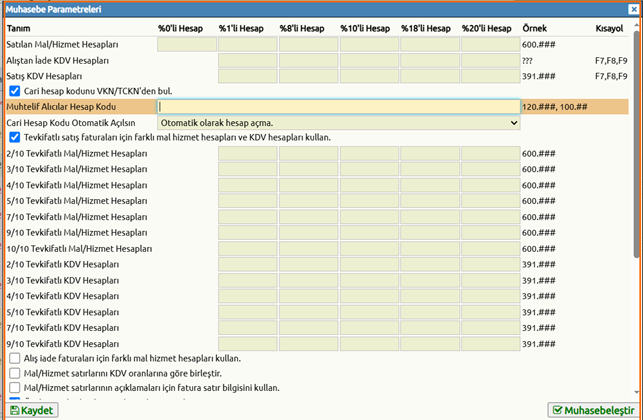Click %10'li field for 3/10 Tevkifatlı KDV Hesapları
The width and height of the screenshot is (643, 420).
pyautogui.click(x=369, y=280)
